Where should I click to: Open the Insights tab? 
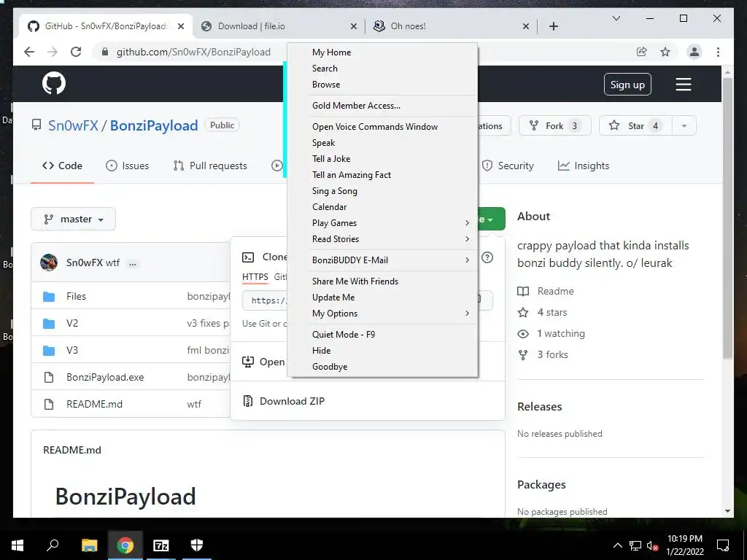tap(584, 166)
